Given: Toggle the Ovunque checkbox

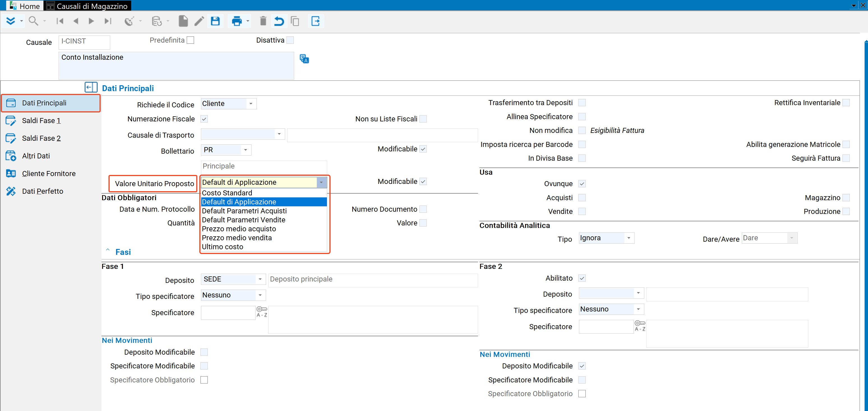Looking at the screenshot, I should click(582, 184).
